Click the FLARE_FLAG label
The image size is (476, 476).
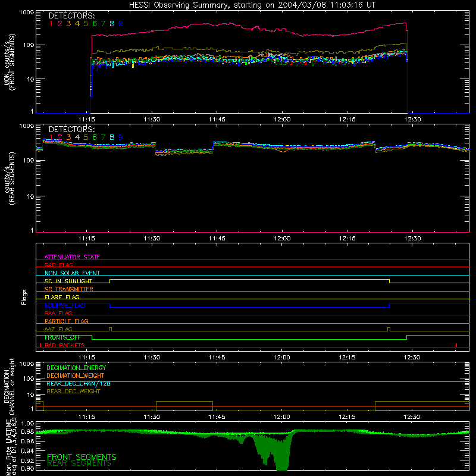(62, 297)
